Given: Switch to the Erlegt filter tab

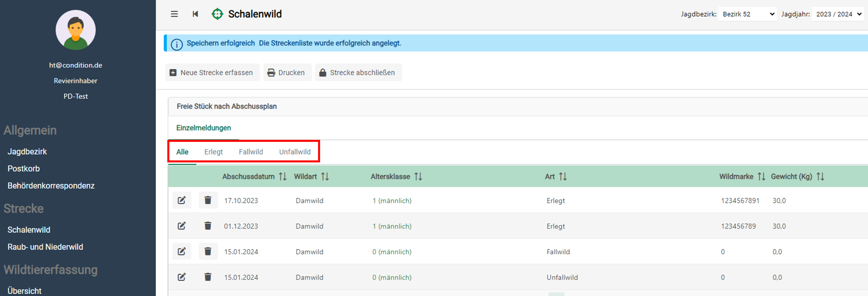Looking at the screenshot, I should click(x=213, y=152).
